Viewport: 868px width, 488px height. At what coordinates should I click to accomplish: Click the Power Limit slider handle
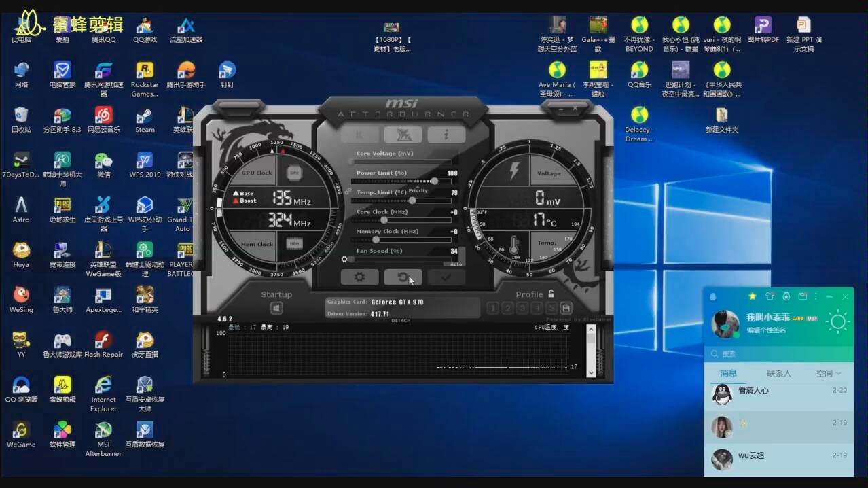click(434, 181)
